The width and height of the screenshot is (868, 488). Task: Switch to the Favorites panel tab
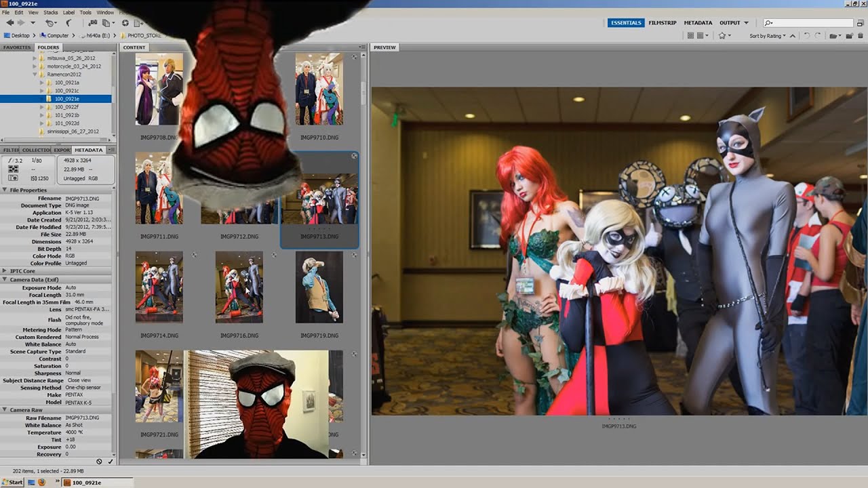click(17, 47)
